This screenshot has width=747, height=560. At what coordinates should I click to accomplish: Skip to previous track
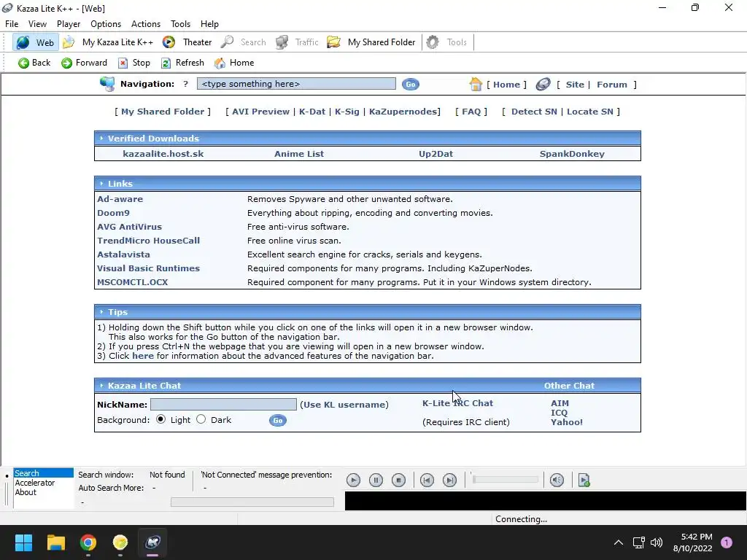point(427,480)
